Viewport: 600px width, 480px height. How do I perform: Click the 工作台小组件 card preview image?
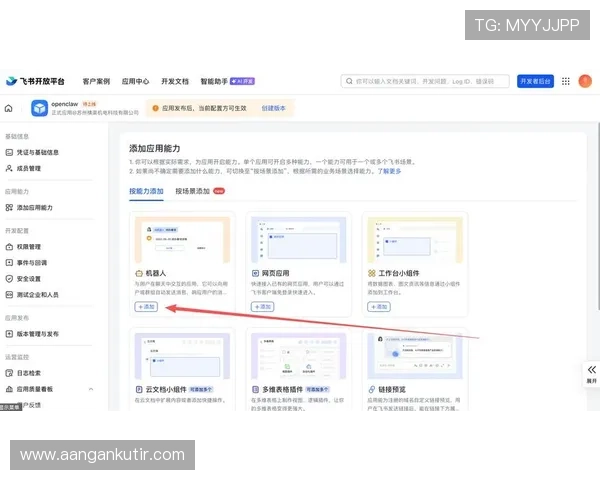[415, 240]
